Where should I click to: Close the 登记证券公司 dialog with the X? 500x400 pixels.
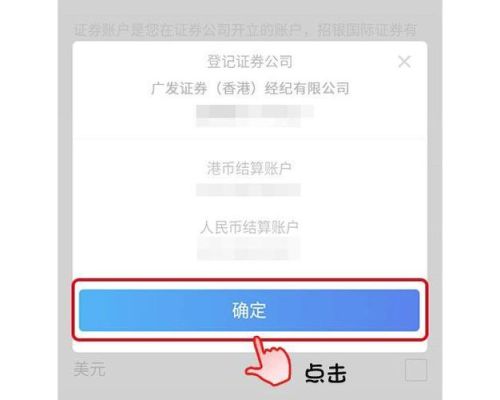tap(404, 62)
